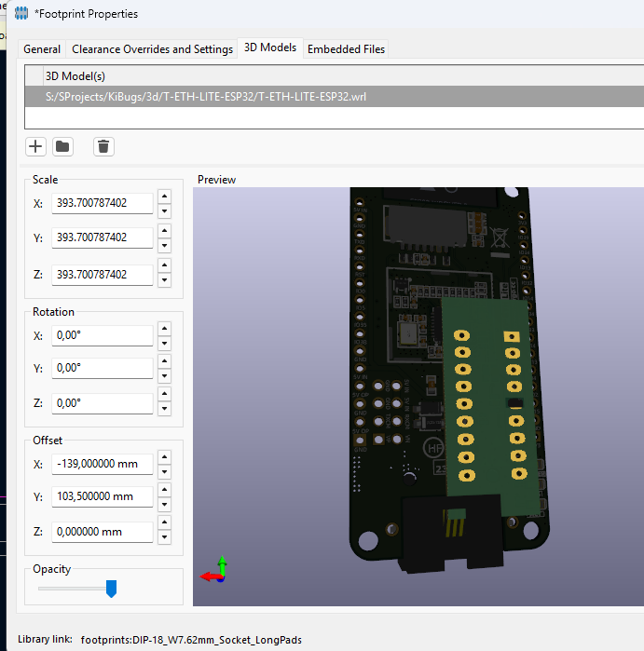Select the T-ETH-LITE-ESP32.wrl model row

[x=334, y=97]
